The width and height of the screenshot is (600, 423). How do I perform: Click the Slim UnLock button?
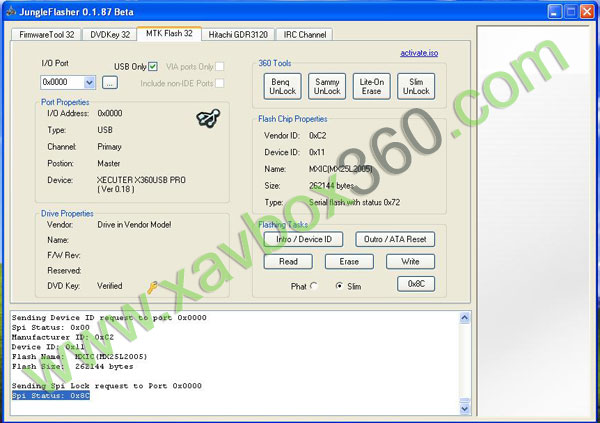416,87
